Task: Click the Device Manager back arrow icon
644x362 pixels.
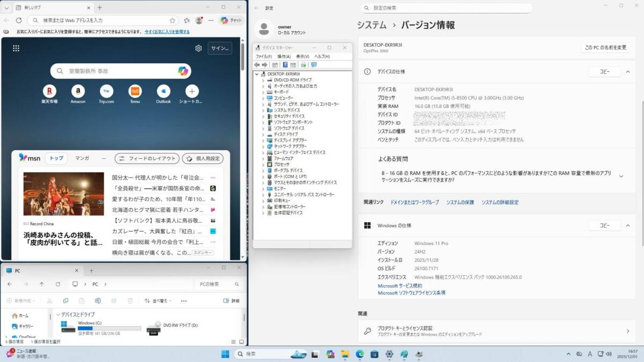Action: pyautogui.click(x=257, y=65)
